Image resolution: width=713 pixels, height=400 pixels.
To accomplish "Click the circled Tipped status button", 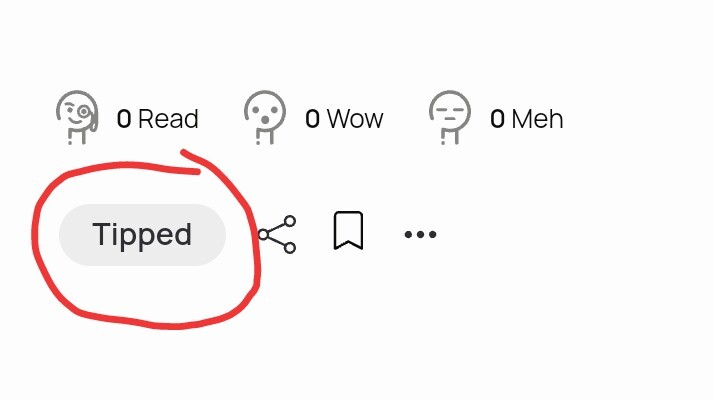I will [x=142, y=235].
